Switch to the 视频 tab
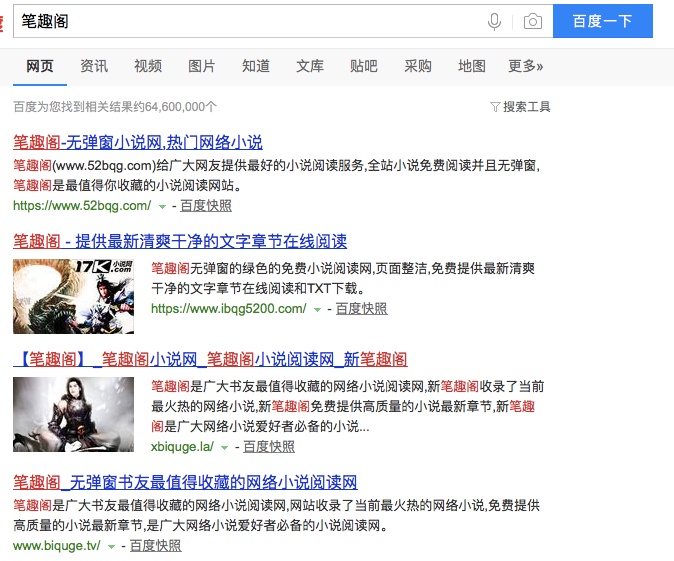 click(148, 66)
